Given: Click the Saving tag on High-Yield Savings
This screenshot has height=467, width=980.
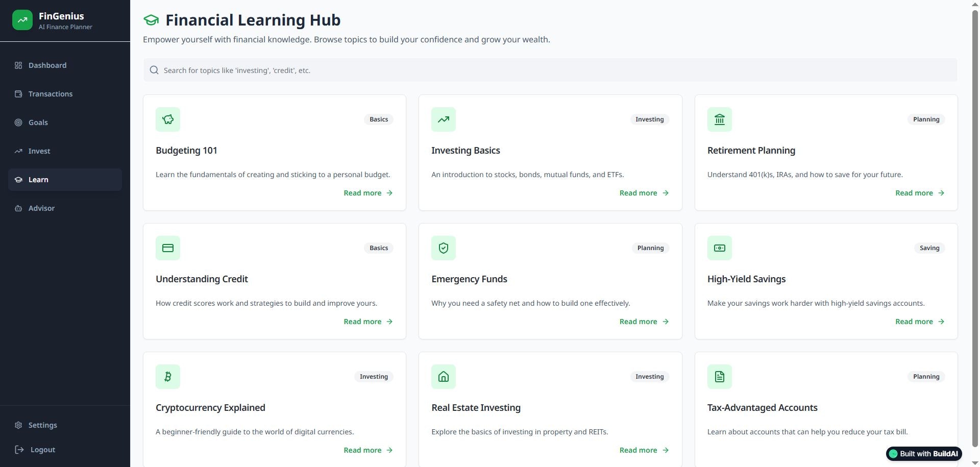Looking at the screenshot, I should [929, 248].
